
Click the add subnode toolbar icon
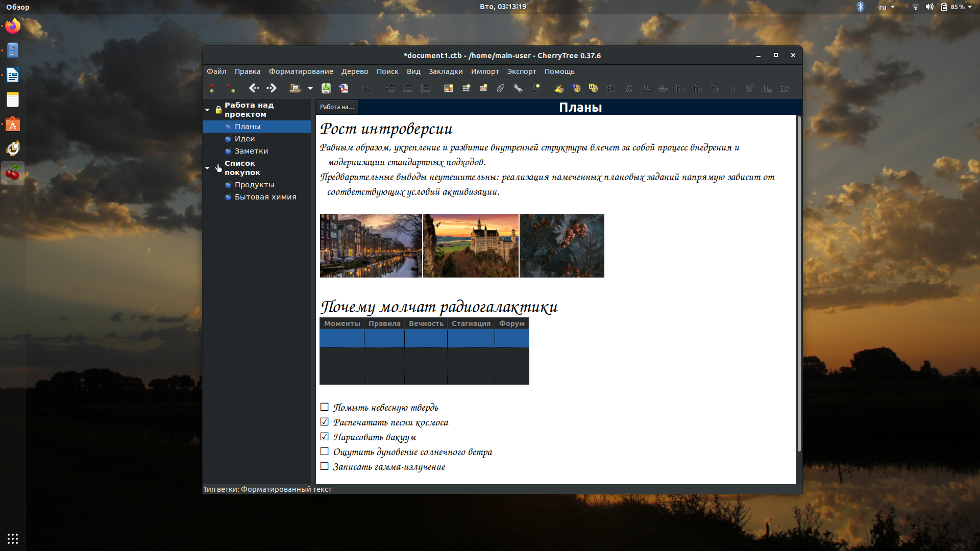pyautogui.click(x=231, y=89)
